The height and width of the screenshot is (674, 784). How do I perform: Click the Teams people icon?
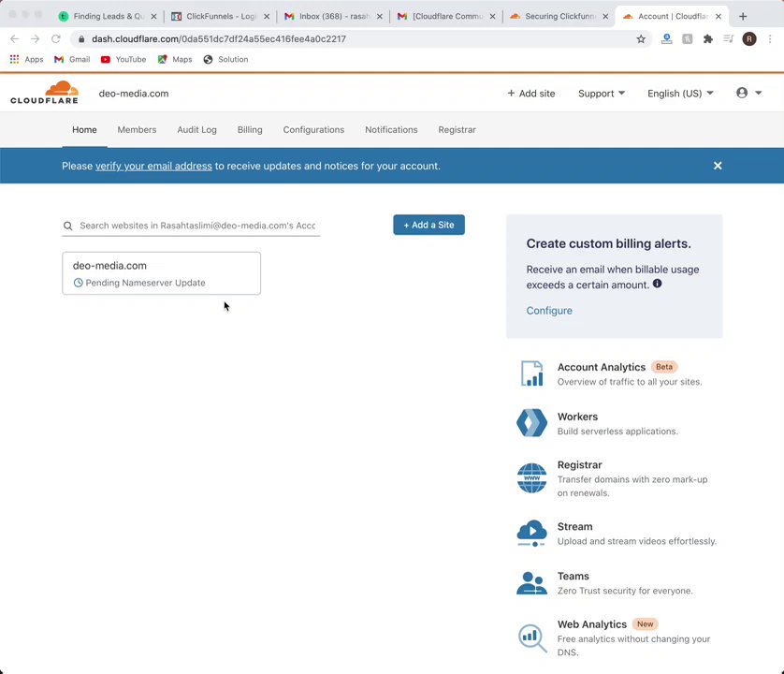point(531,583)
